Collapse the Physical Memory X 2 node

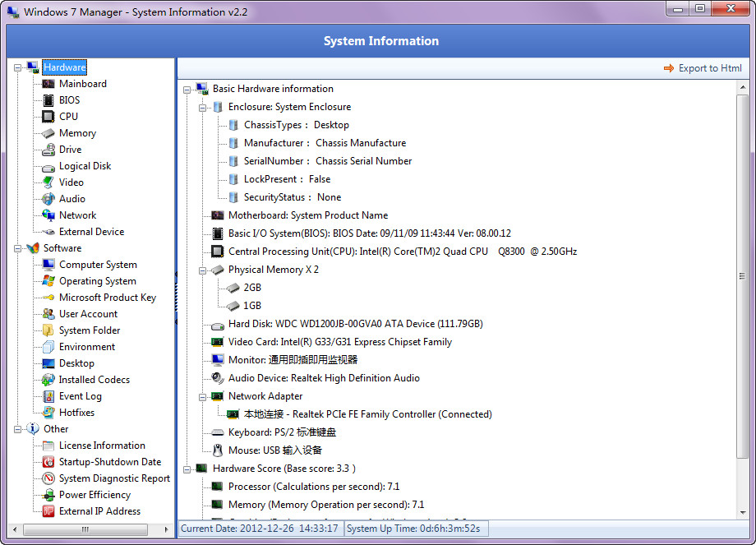(203, 270)
